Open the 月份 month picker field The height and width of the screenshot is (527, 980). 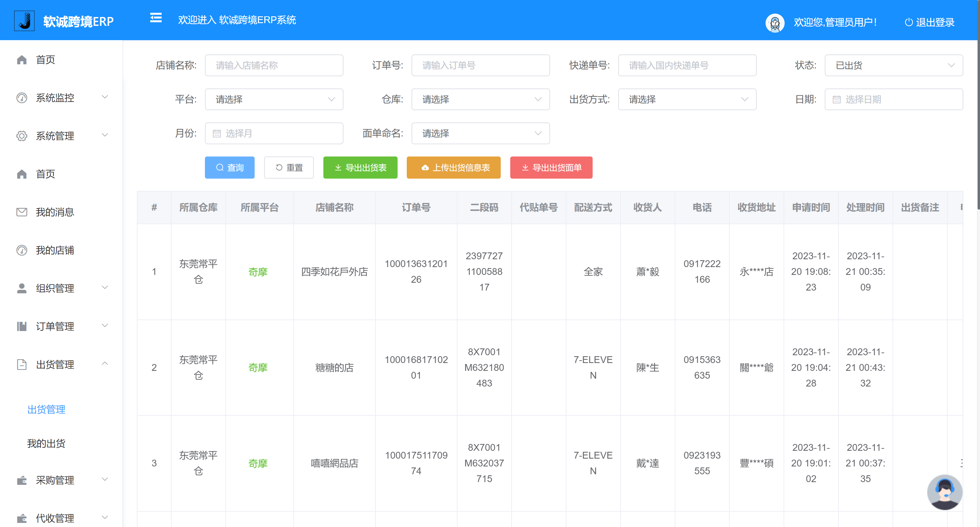[x=274, y=133]
